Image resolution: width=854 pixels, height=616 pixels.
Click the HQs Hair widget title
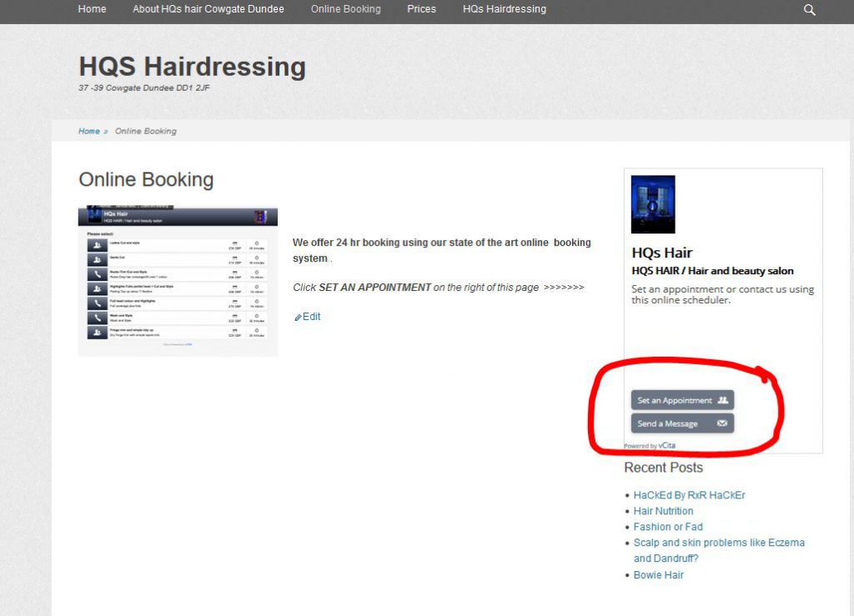(x=661, y=253)
